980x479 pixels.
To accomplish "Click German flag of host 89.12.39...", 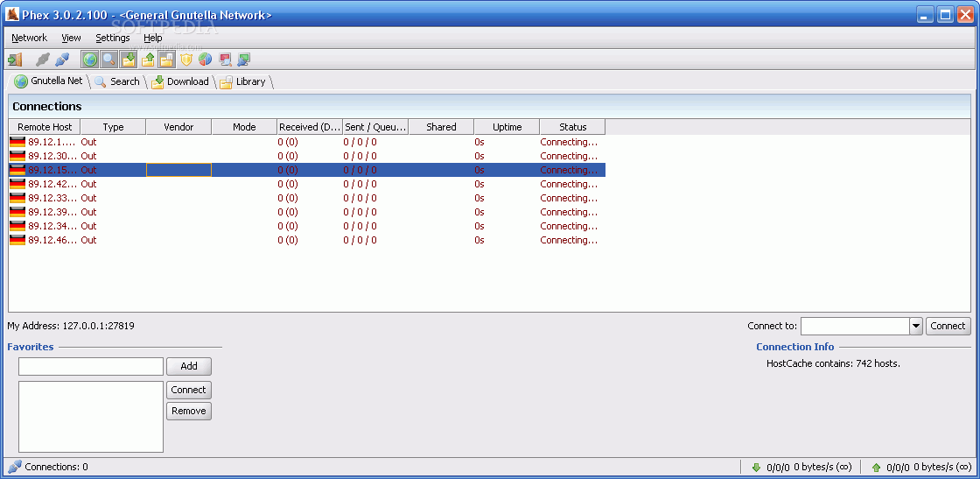I will [x=17, y=212].
